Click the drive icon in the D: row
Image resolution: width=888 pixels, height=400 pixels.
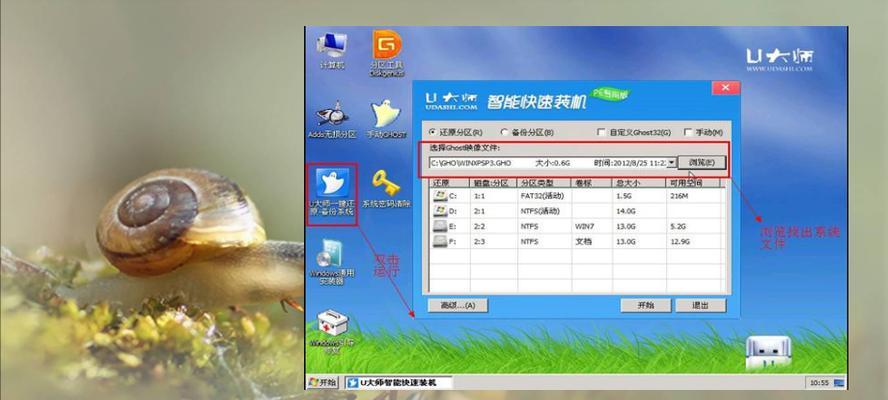439,211
